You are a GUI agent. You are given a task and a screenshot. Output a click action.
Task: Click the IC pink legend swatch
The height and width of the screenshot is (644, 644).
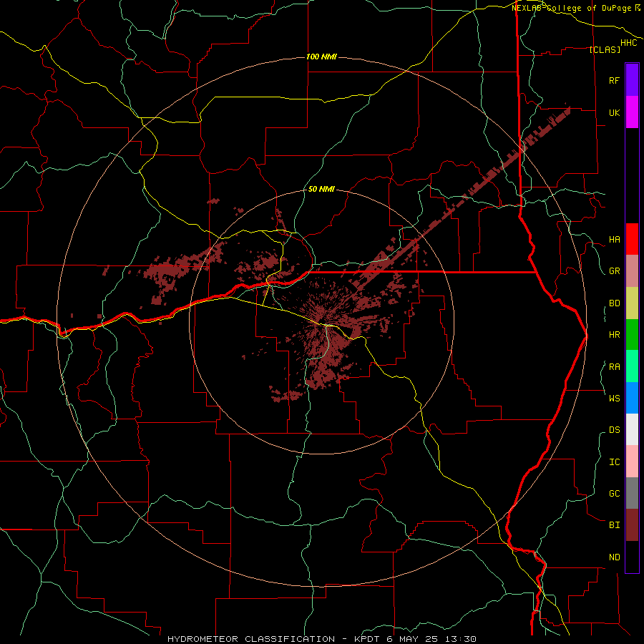click(632, 462)
